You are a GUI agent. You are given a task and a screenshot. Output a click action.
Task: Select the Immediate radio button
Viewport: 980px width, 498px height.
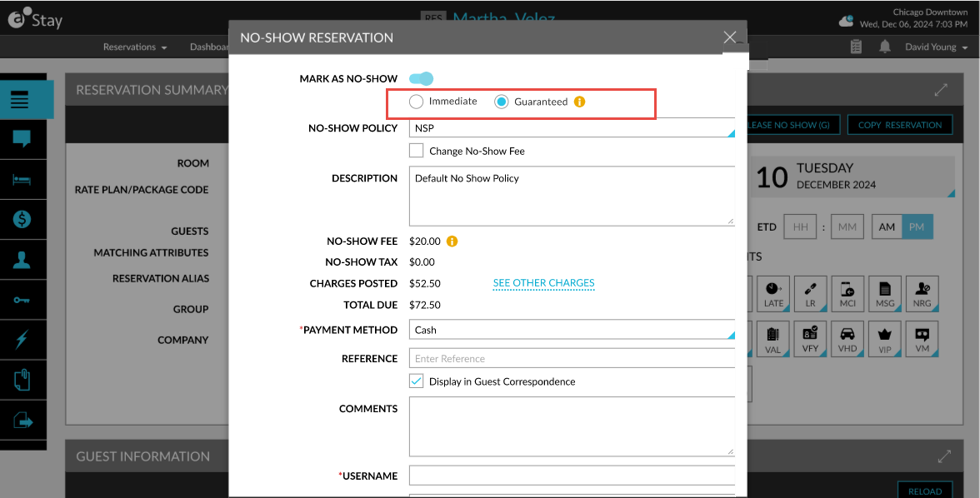click(417, 102)
